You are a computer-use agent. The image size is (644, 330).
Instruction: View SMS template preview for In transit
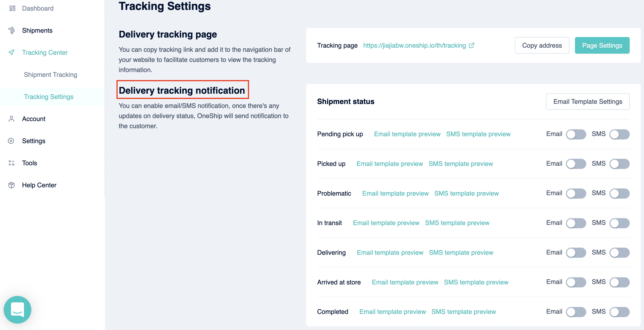click(457, 223)
